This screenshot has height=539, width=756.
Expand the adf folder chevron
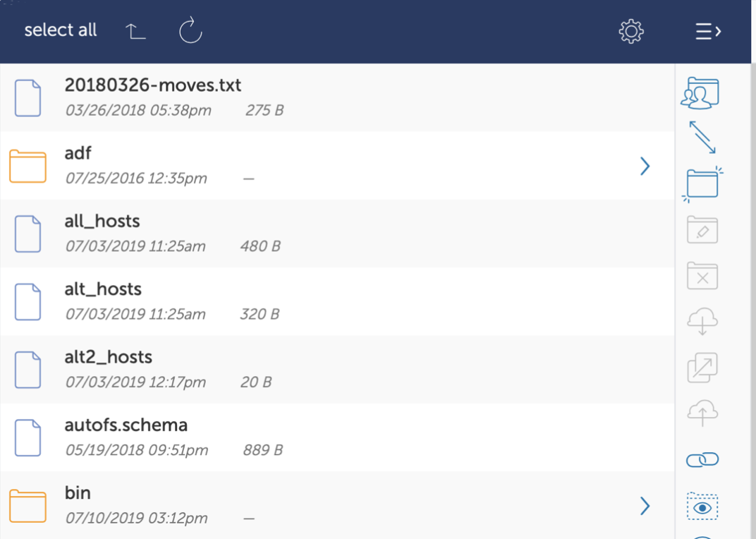[645, 166]
